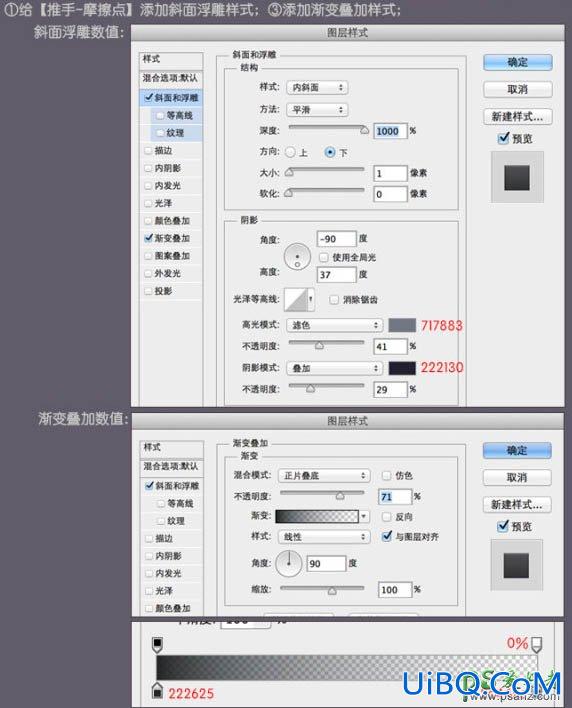Click 深度 slider handle

point(364,130)
